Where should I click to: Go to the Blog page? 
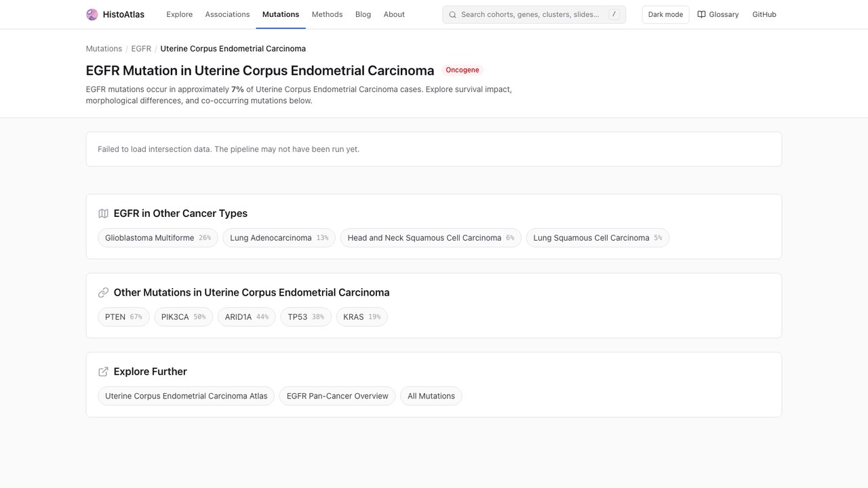[363, 14]
